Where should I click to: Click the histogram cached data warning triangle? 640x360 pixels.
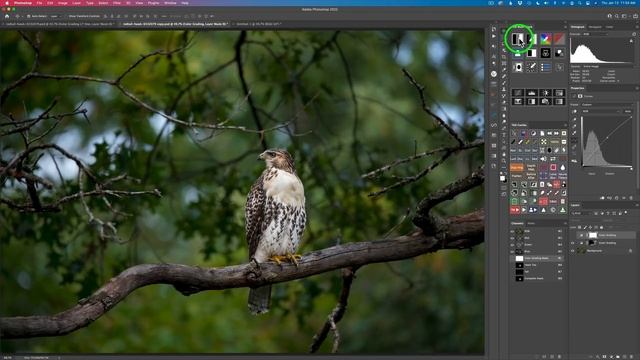tap(631, 41)
